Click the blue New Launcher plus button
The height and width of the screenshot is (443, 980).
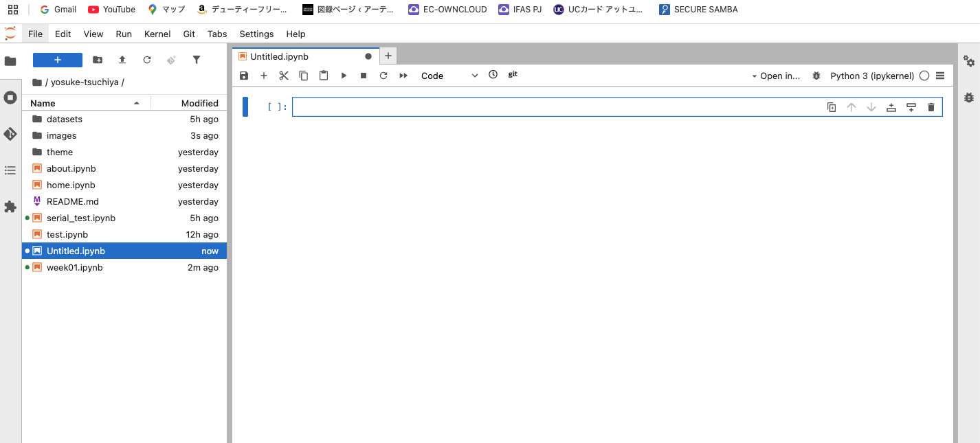(58, 60)
